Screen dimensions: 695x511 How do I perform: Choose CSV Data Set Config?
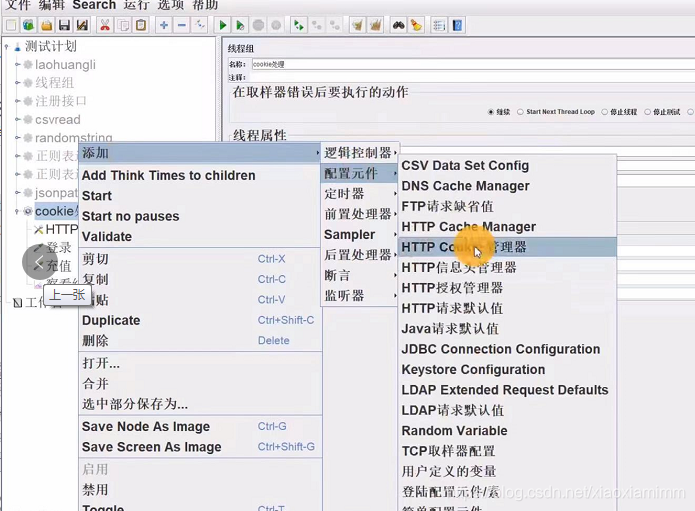[x=508, y=165]
